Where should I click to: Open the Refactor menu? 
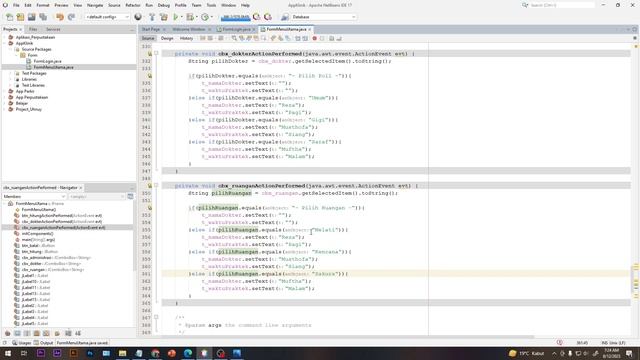(x=133, y=5)
